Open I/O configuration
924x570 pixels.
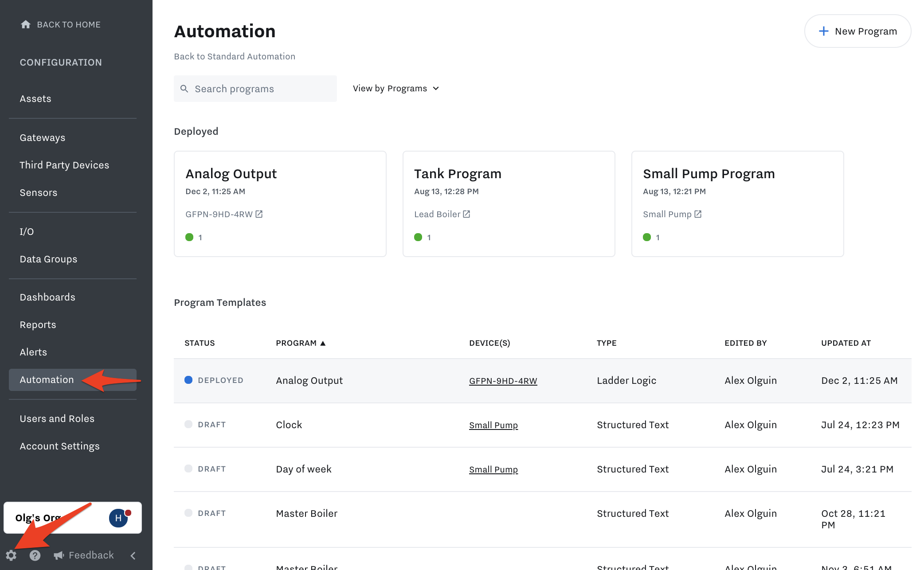click(x=27, y=231)
